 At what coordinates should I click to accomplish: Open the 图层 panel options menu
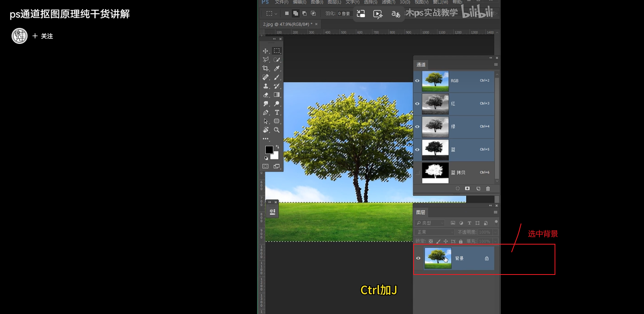point(495,212)
